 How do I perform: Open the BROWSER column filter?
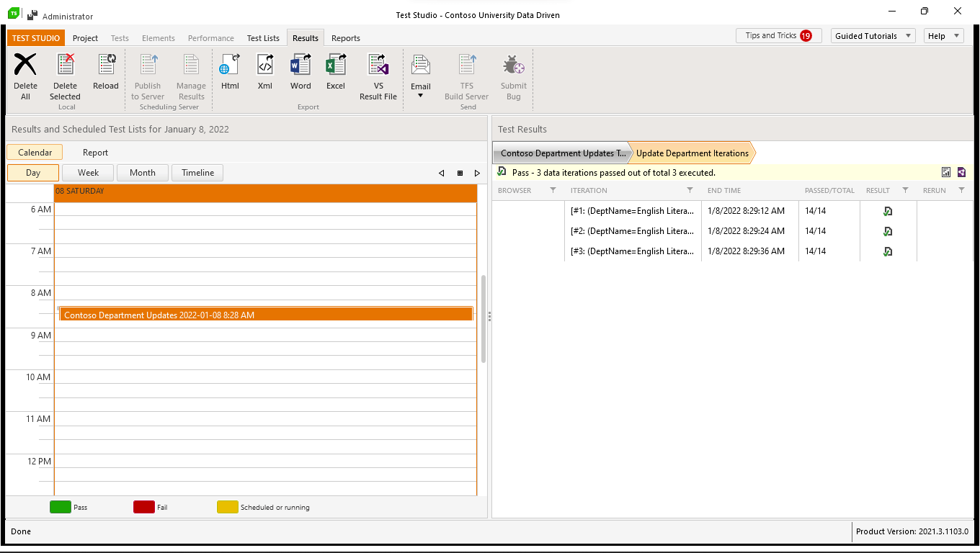point(553,190)
